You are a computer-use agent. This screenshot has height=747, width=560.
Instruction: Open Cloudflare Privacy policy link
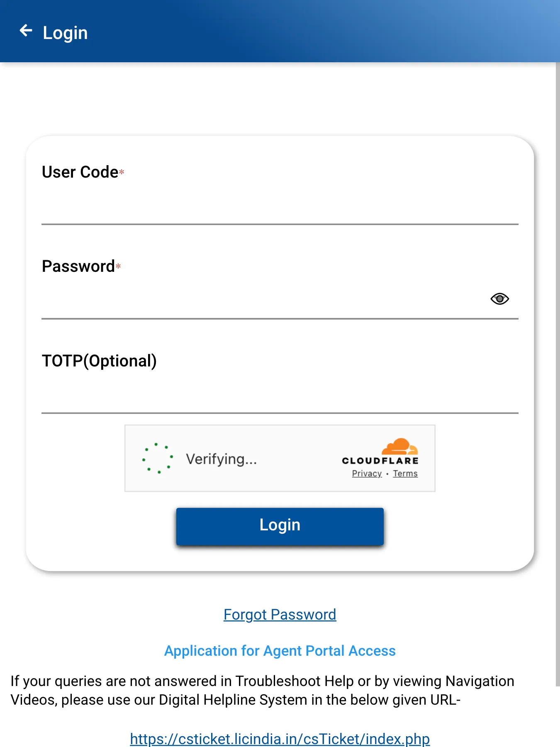click(x=367, y=473)
